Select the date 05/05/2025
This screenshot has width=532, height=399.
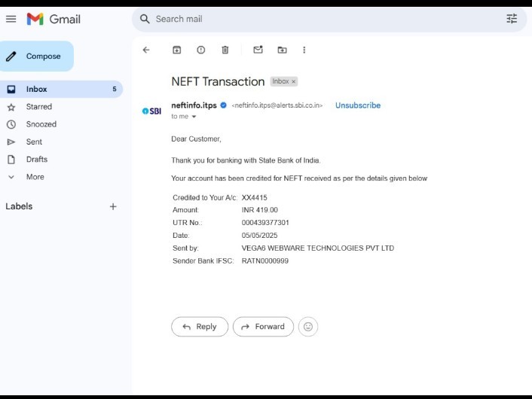(259, 236)
